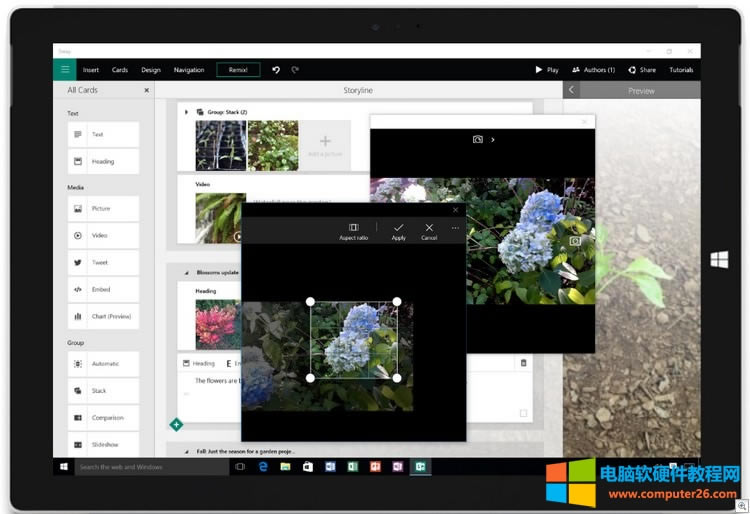Expand the Group: Stack (2) section
This screenshot has width=750, height=514.
(x=186, y=112)
